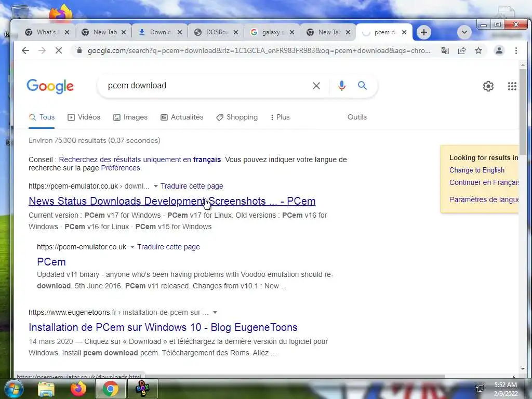532x399 pixels.
Task: Click the horizontal scrollbar at page bottom
Action: click(x=295, y=376)
